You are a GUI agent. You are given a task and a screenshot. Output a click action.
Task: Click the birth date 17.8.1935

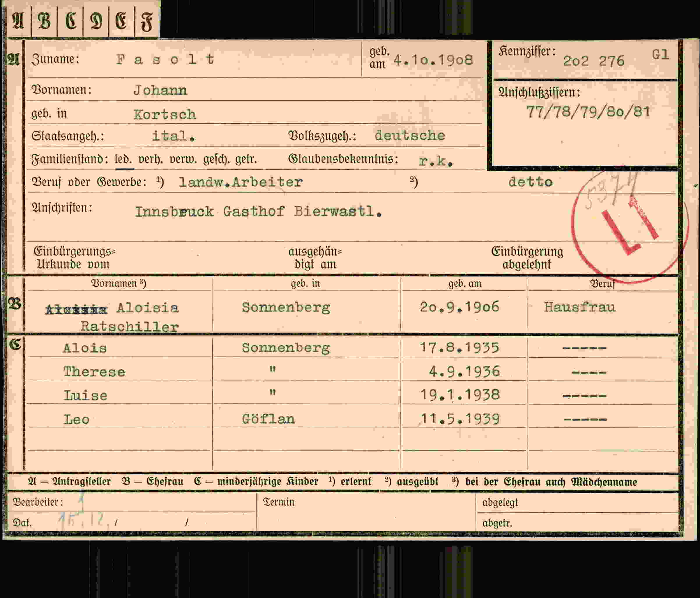459,348
